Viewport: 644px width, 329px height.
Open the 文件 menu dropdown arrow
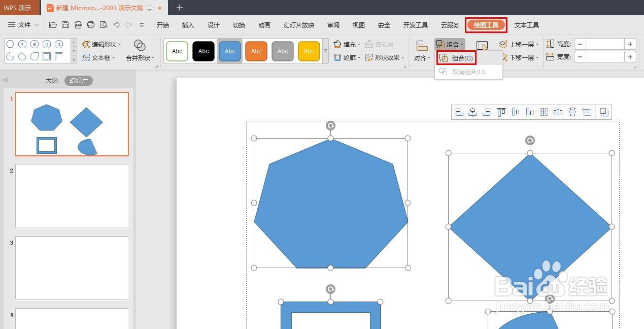pos(37,25)
